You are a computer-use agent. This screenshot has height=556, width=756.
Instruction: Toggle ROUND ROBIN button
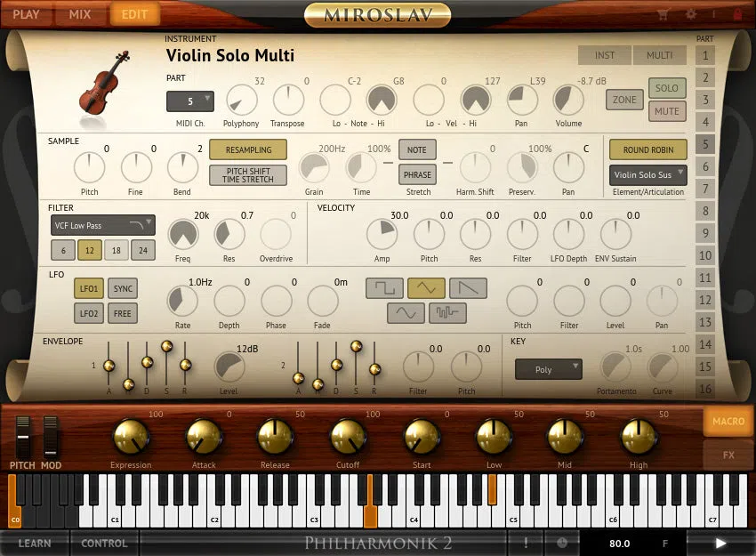[x=648, y=149]
